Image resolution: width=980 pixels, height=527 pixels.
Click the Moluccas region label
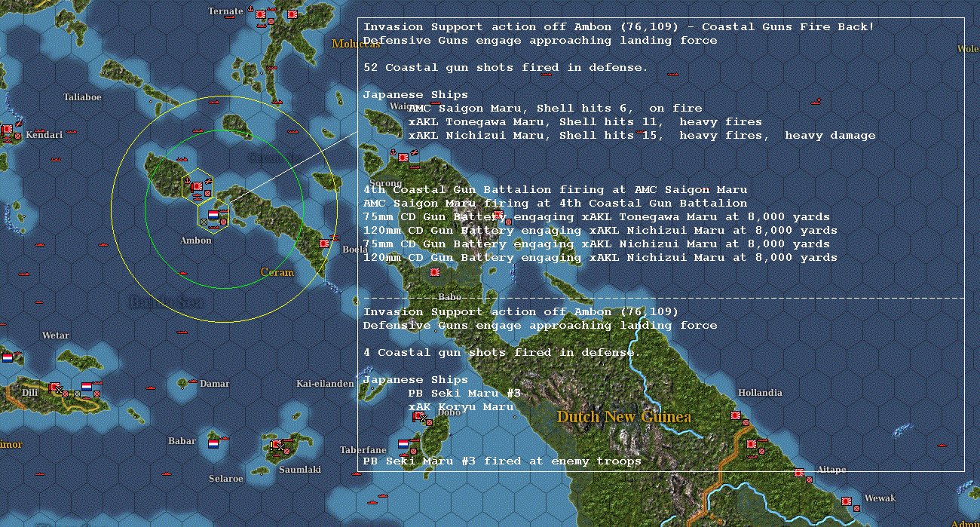coord(357,44)
